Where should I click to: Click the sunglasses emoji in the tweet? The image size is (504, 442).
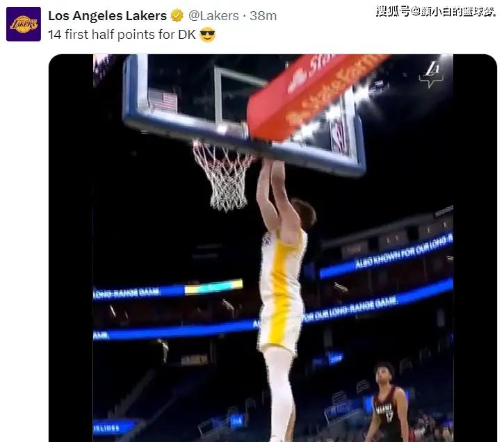pos(207,35)
